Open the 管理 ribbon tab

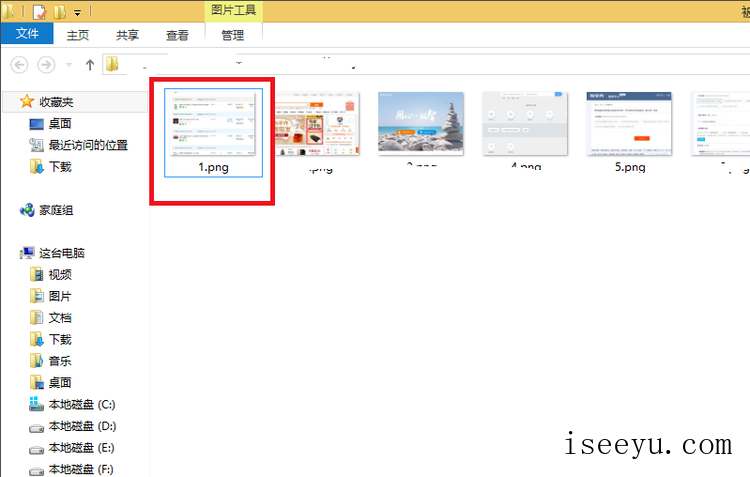pos(233,35)
